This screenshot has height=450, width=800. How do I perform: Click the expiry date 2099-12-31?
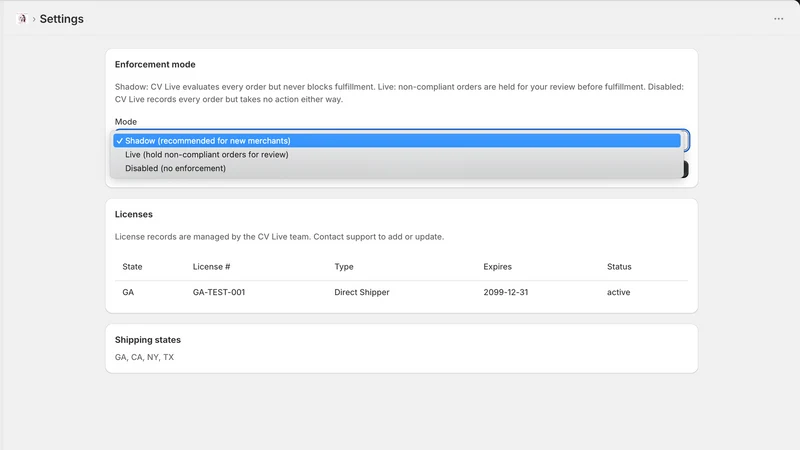[506, 292]
